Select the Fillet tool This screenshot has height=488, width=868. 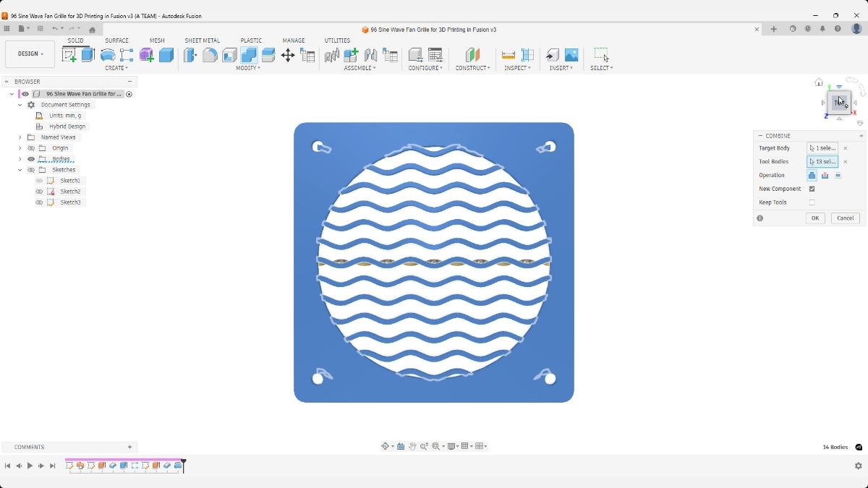click(x=210, y=55)
